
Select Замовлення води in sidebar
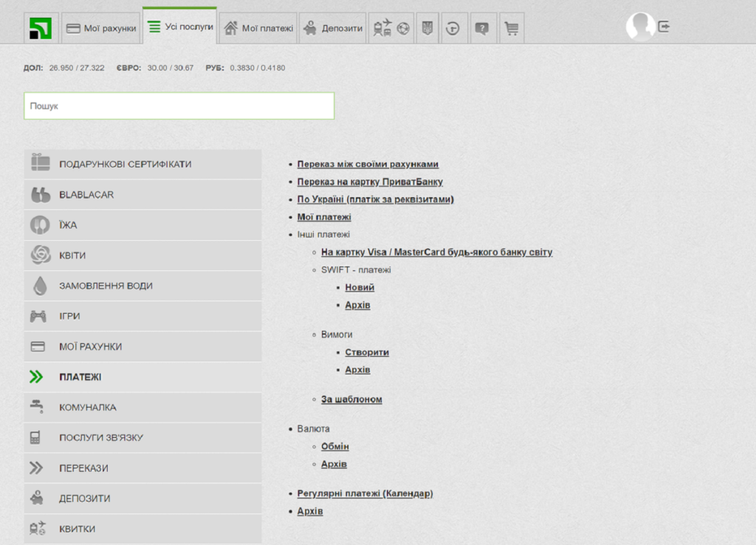pos(142,286)
